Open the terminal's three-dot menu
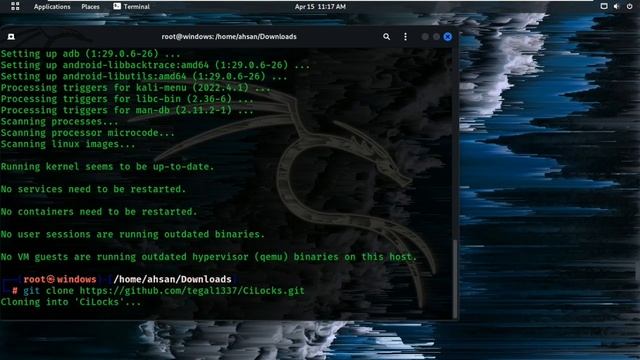 (405, 37)
